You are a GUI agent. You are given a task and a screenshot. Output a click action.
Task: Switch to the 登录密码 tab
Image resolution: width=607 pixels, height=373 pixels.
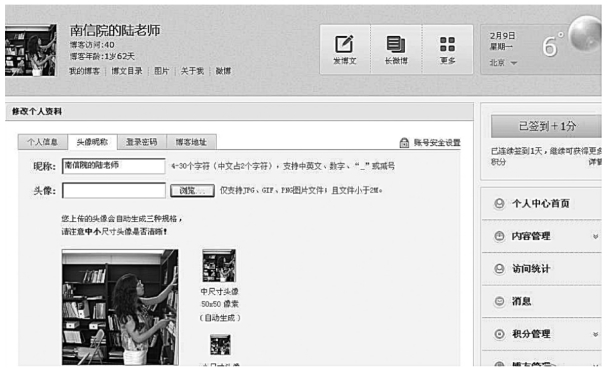pos(142,142)
